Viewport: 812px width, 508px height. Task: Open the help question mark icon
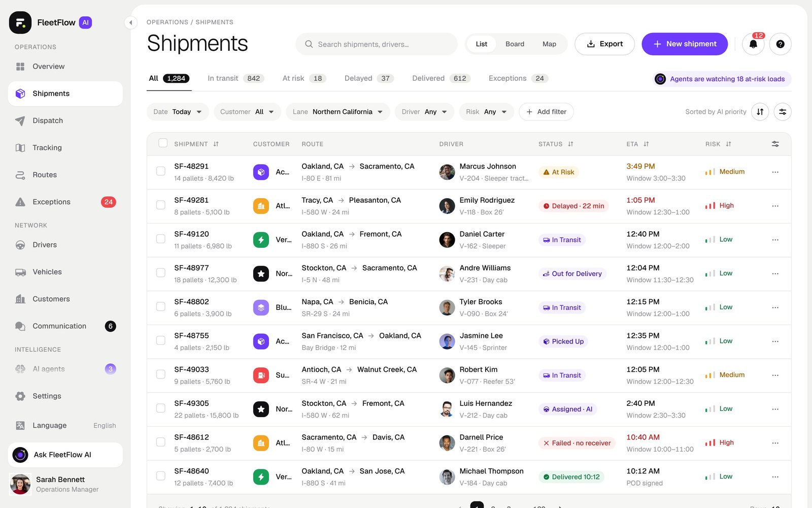(x=781, y=44)
